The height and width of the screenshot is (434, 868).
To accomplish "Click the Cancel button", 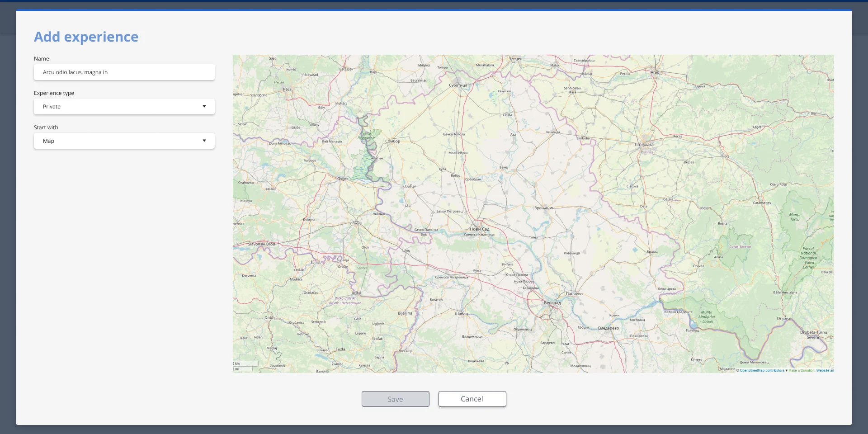I will 472,399.
